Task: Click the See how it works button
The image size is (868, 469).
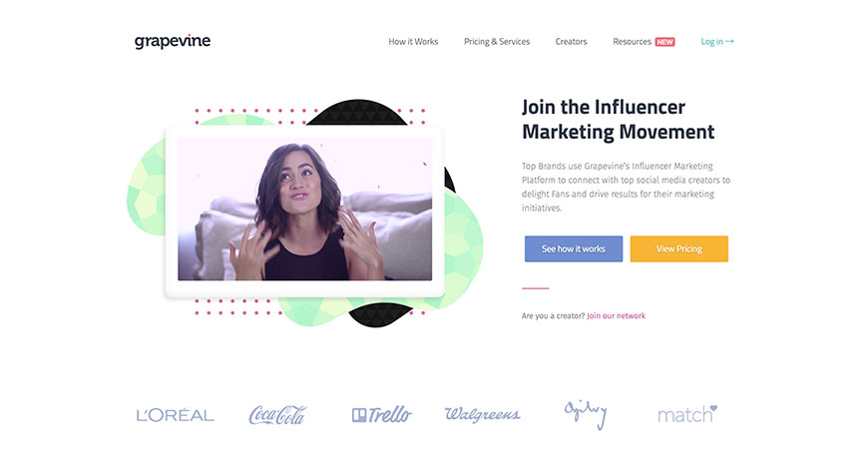Action: point(574,248)
